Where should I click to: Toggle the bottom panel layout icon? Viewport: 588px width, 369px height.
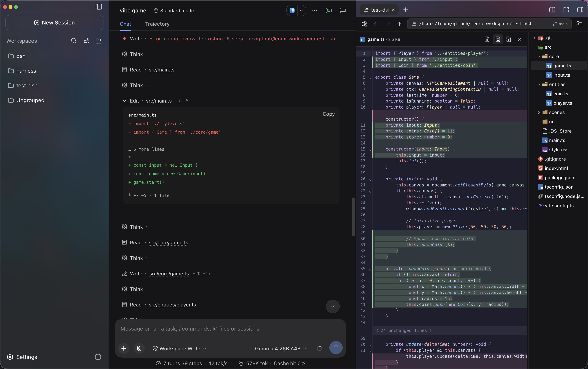(343, 10)
